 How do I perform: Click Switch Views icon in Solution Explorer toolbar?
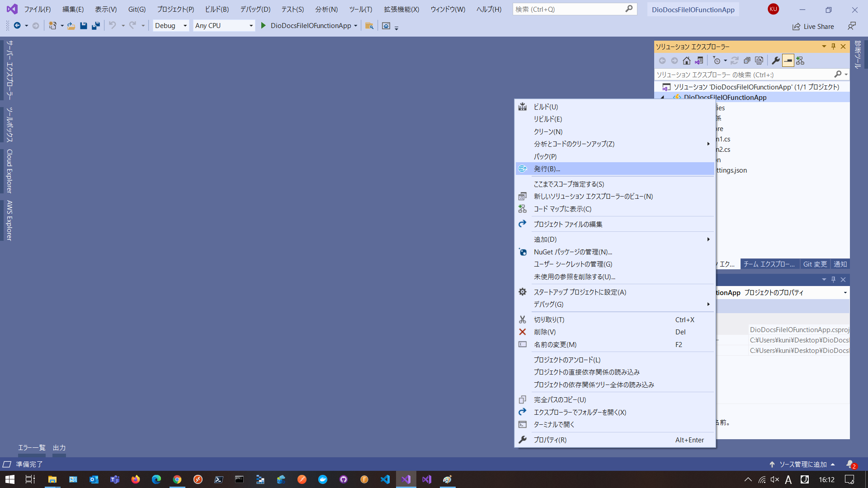point(699,61)
